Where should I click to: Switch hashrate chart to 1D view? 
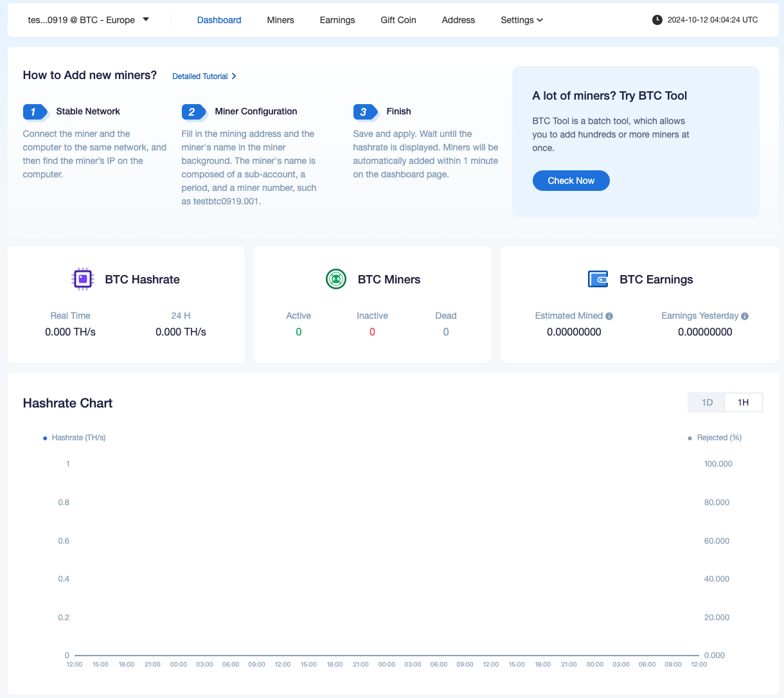coord(707,402)
